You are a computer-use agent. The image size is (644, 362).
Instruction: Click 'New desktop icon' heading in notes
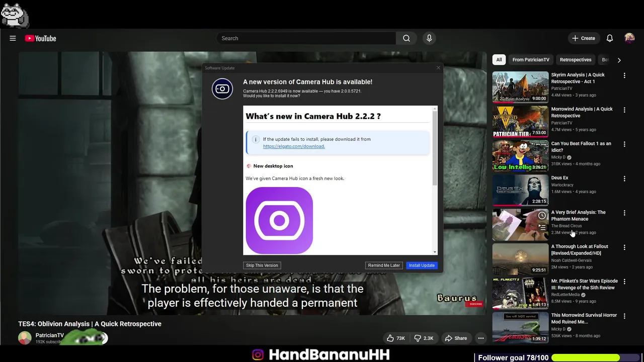(273, 166)
